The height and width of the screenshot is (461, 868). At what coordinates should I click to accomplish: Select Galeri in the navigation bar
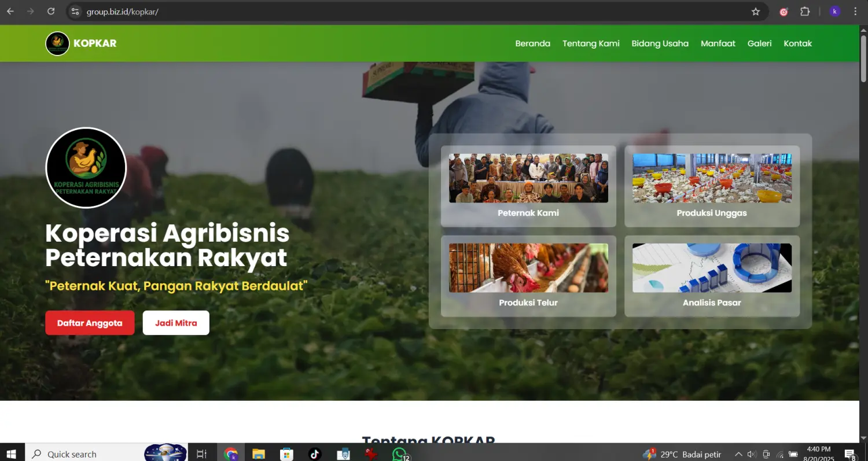[x=759, y=43]
